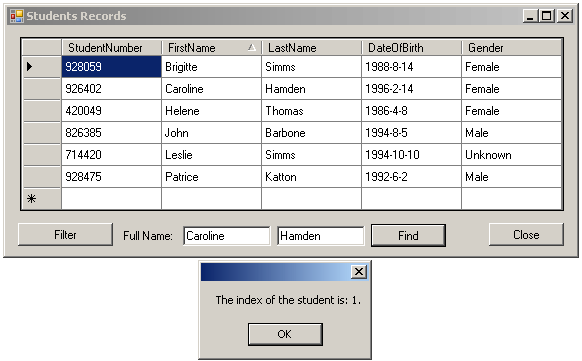Select student number cell 928475
The height and width of the screenshot is (361, 582).
111,177
